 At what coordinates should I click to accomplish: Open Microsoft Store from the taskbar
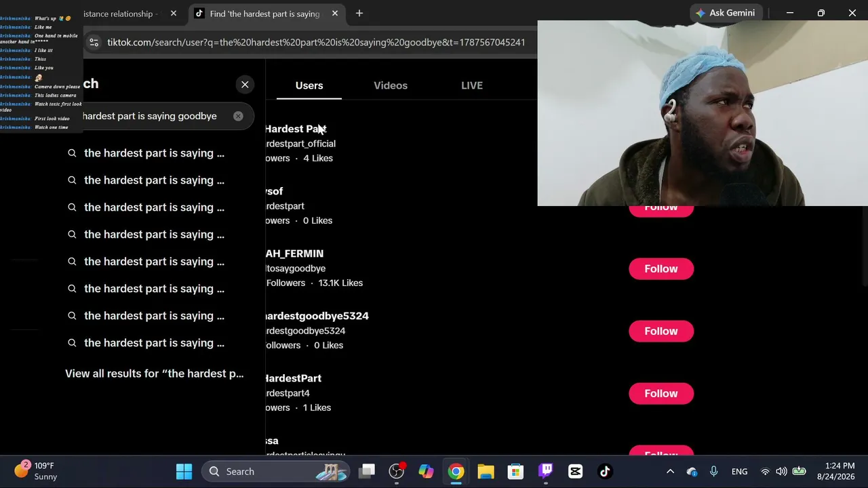(515, 472)
